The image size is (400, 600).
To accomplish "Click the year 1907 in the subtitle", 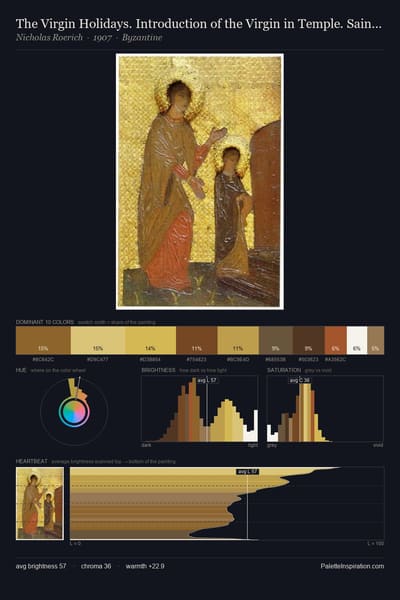I will 102,38.
